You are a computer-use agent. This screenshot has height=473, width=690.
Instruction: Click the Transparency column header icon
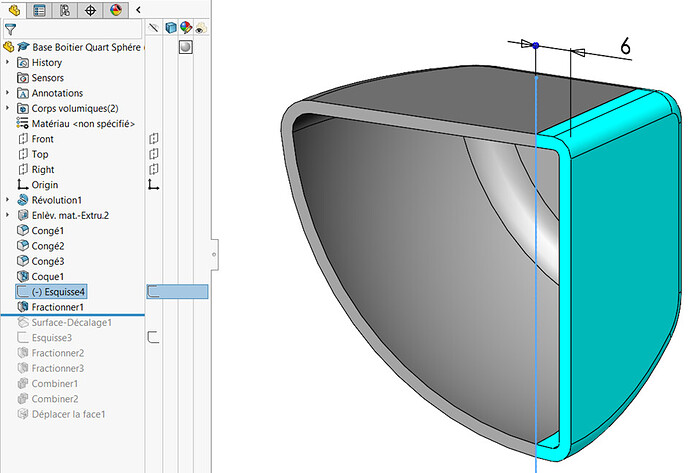point(201,29)
